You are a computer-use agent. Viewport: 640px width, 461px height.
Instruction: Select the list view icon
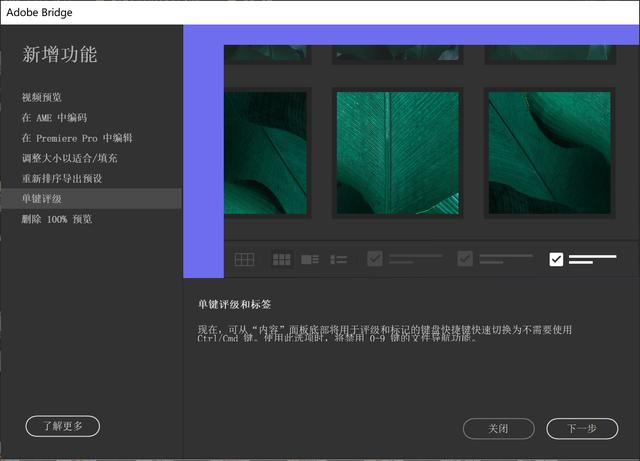tap(338, 259)
